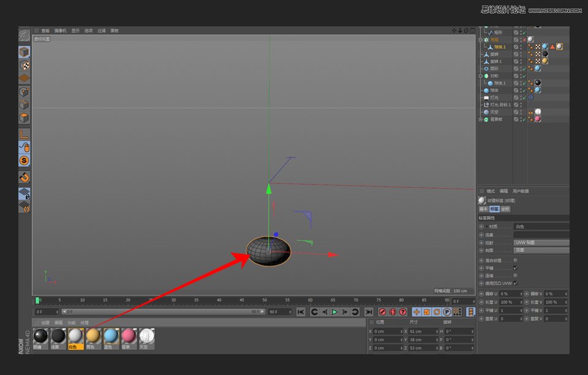The image size is (588, 375).
Task: Click the axis L-shaped tool in left toolbar
Action: click(x=24, y=134)
